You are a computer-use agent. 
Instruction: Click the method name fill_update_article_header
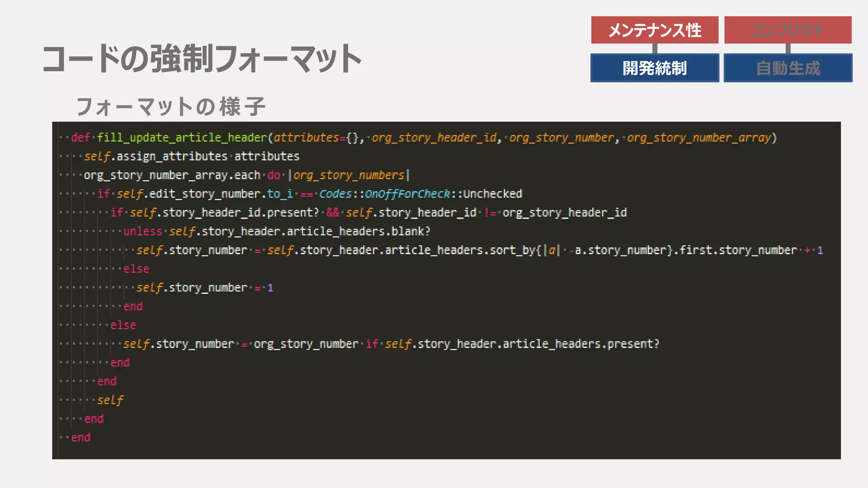coord(182,138)
